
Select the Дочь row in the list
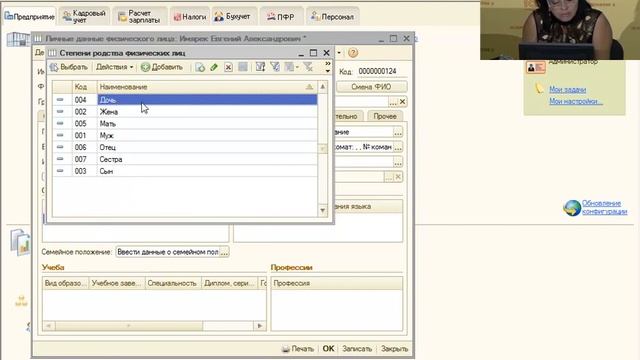pyautogui.click(x=185, y=100)
